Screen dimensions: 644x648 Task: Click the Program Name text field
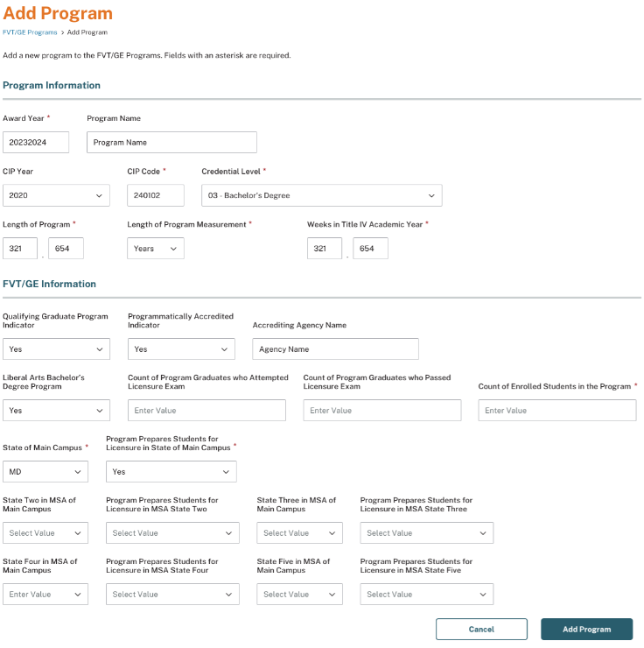click(x=171, y=142)
